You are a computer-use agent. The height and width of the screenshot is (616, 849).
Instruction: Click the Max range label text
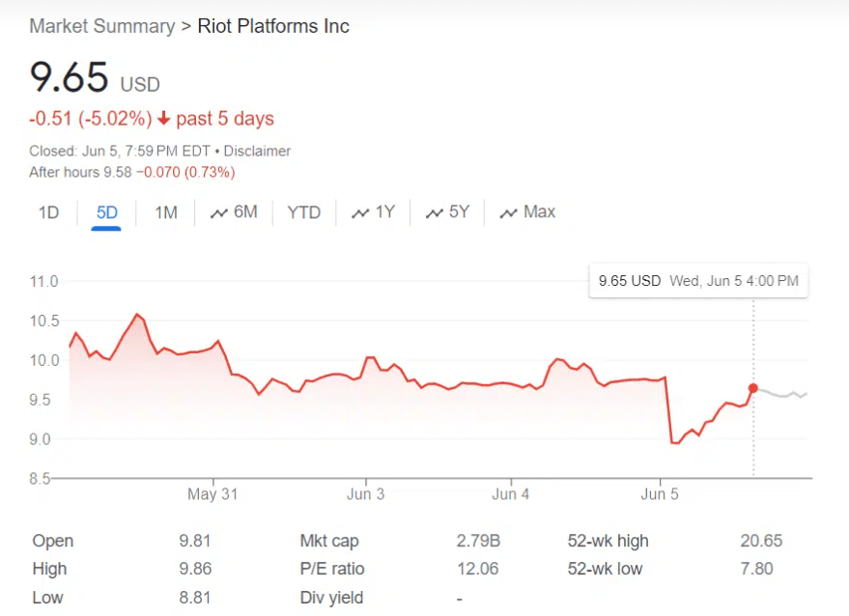(x=539, y=211)
